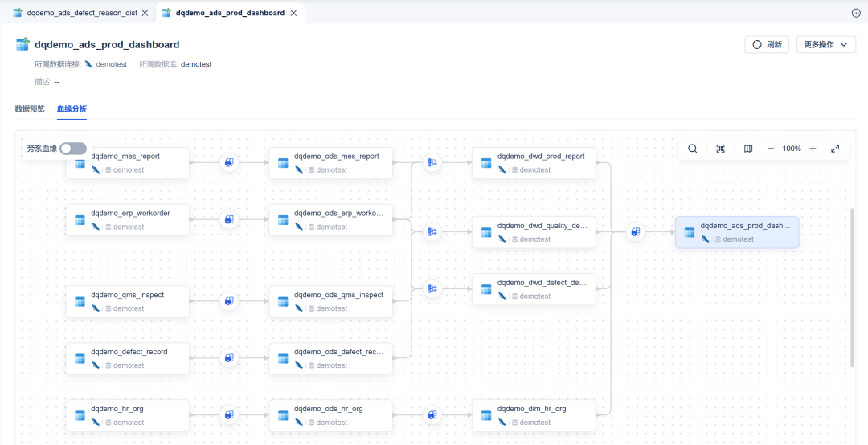Image resolution: width=868 pixels, height=445 pixels.
Task: Click sync task icon after dqdemo_hr_org
Action: click(229, 415)
